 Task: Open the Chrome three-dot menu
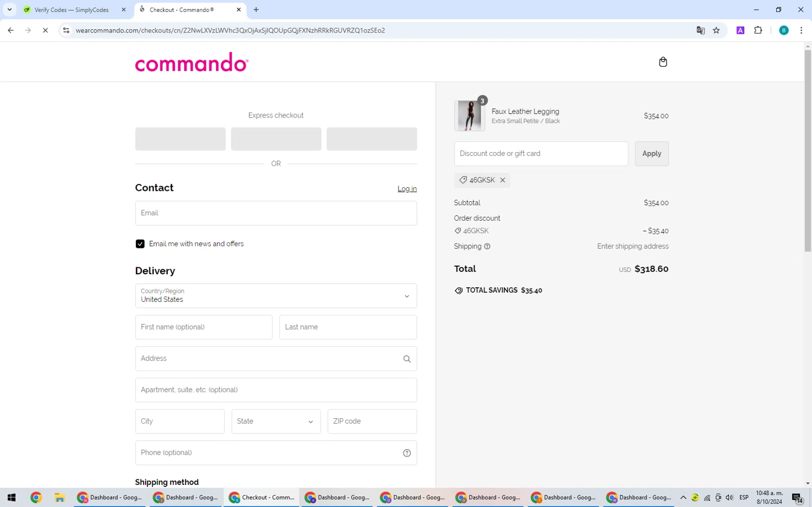pos(801,30)
